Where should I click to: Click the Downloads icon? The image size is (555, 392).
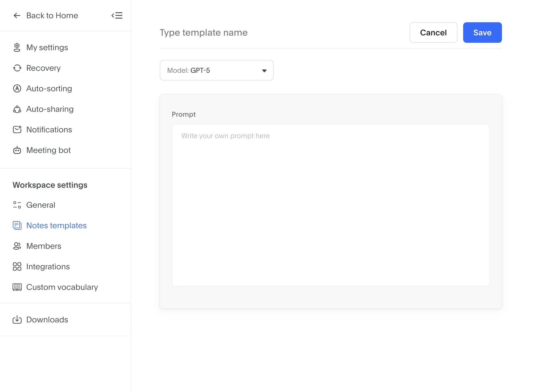pos(17,320)
